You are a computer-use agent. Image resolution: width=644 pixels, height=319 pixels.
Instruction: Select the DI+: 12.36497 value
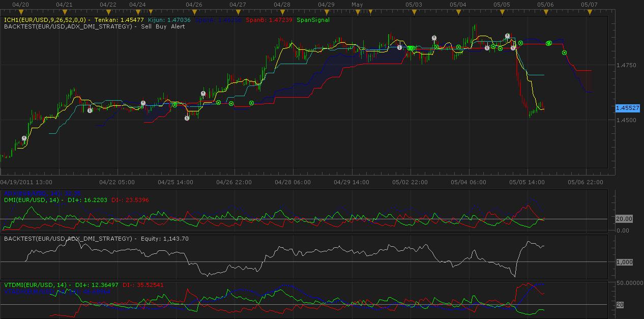(x=97, y=285)
